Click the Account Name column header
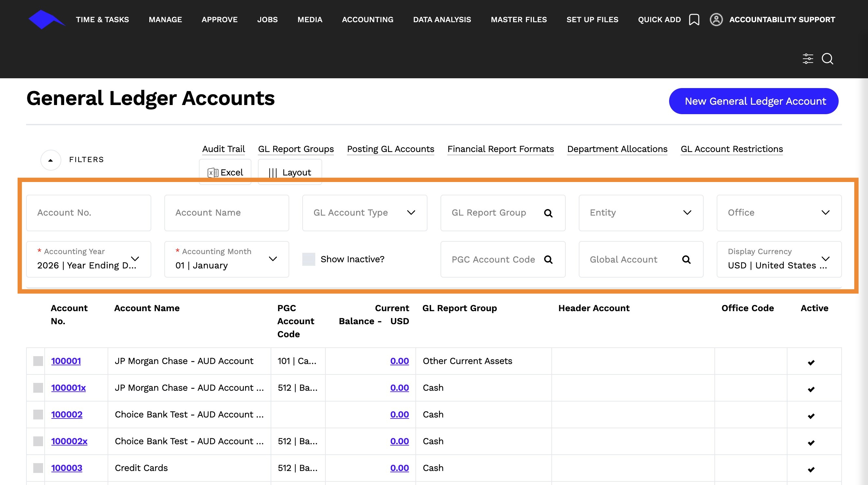Viewport: 868px width, 485px height. [147, 308]
